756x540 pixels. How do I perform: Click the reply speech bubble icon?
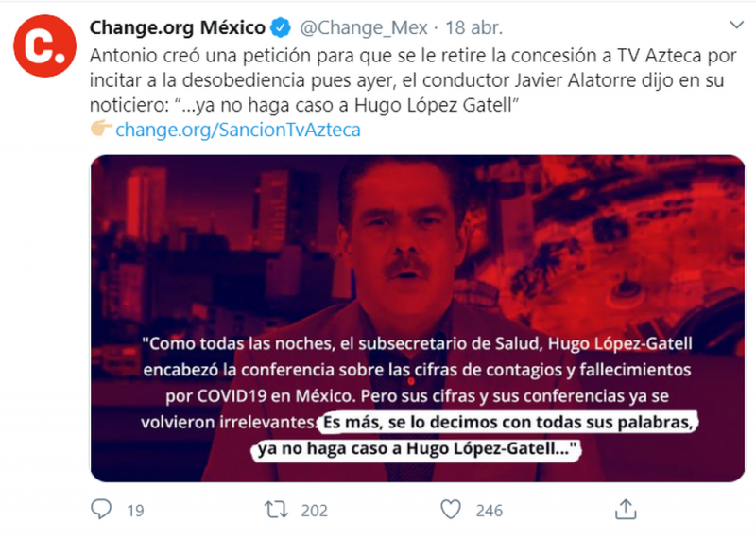(x=101, y=509)
